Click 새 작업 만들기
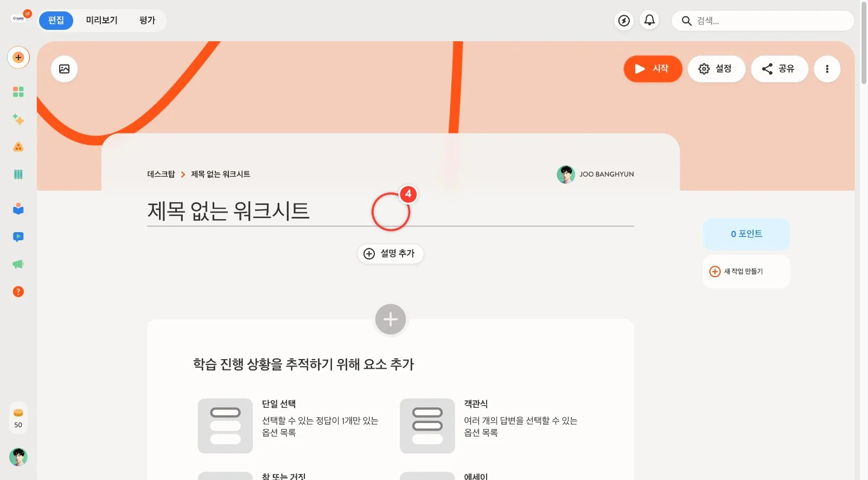Image resolution: width=868 pixels, height=480 pixels. (746, 271)
